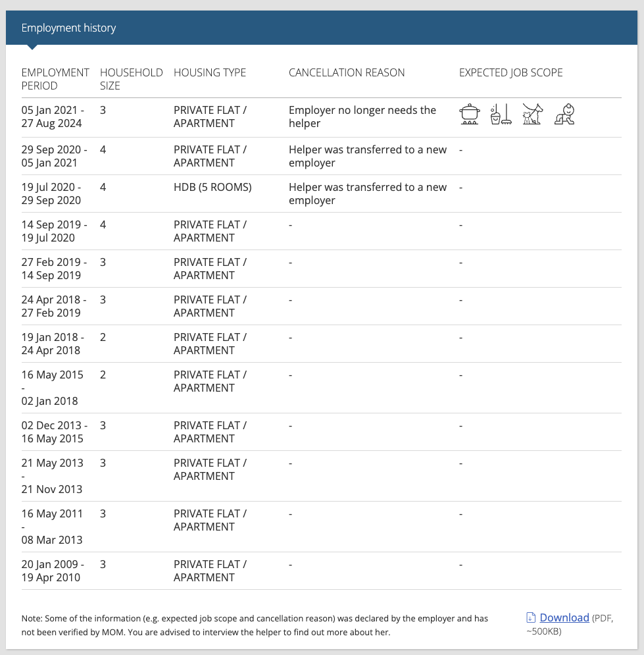Select the 20 Jan 2009 - 19 Apr 2010 period
This screenshot has width=644, height=655.
point(53,571)
